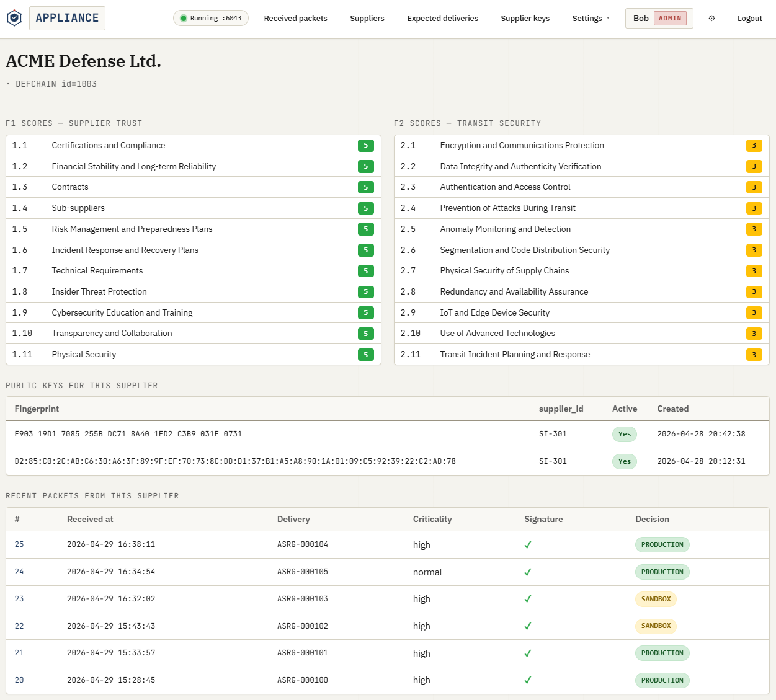Expand the Settings dropdown menu
The height and width of the screenshot is (700, 776).
point(591,19)
